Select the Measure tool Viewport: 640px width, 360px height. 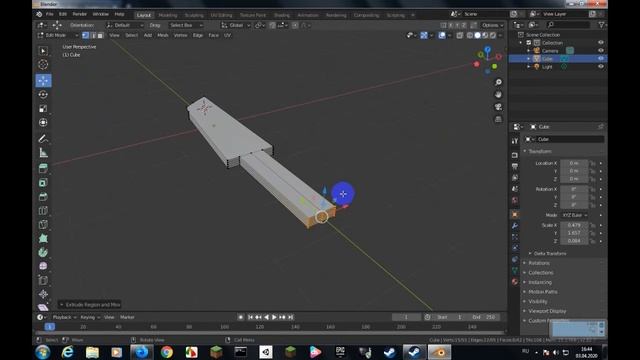pos(43,153)
